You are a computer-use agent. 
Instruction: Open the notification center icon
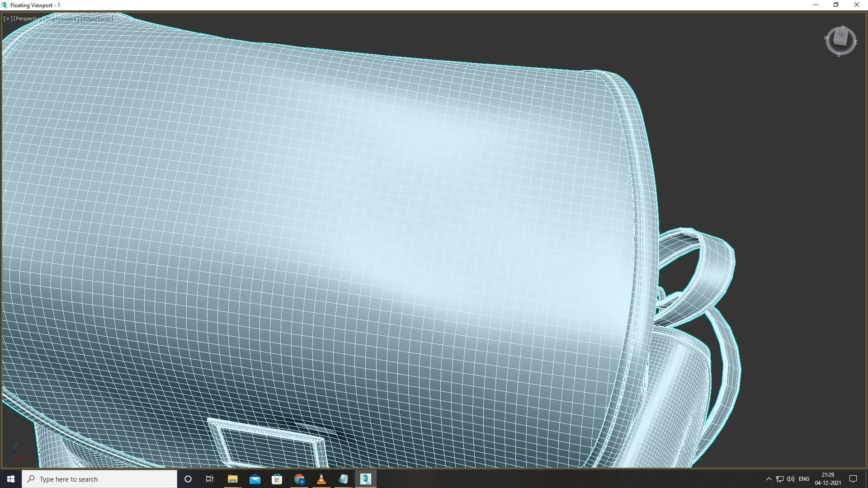[853, 479]
